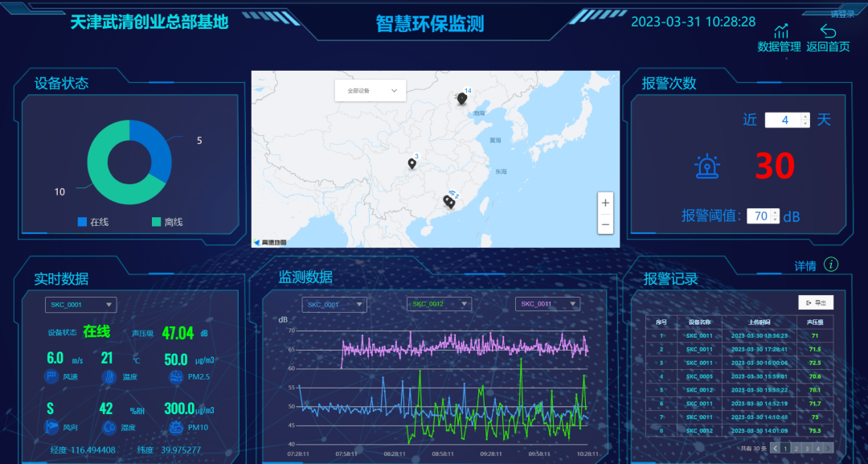Click the PM2.5 icon
The width and height of the screenshot is (868, 464).
176,377
